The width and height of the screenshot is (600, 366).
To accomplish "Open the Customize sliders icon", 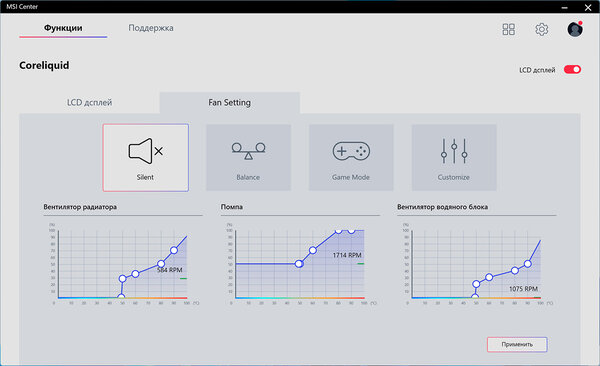I will click(454, 151).
